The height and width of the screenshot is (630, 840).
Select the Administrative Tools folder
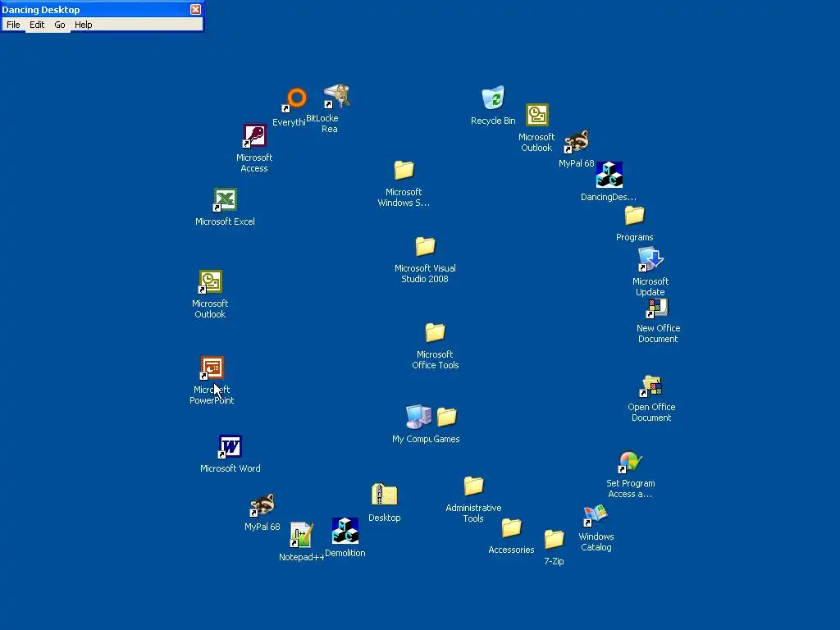tap(473, 486)
